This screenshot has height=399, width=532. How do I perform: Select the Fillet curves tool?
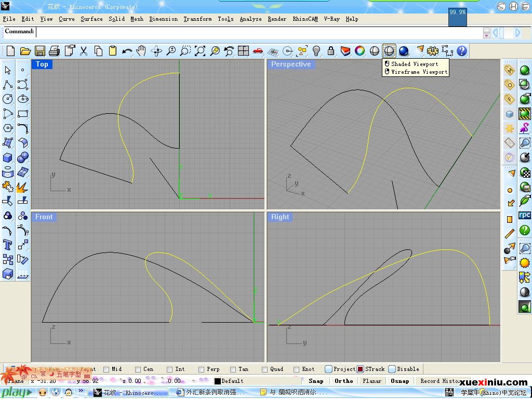coord(23,128)
